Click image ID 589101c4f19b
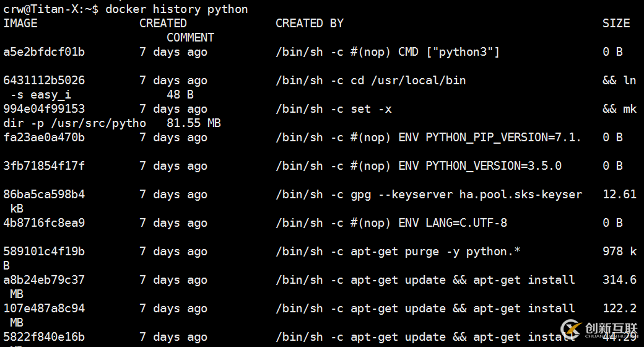This screenshot has height=347, width=644. pos(44,252)
